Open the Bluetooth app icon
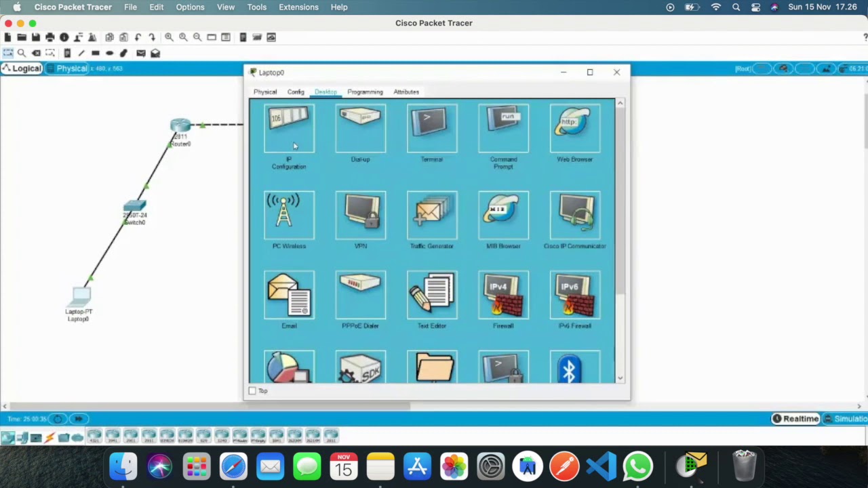The height and width of the screenshot is (488, 868). (574, 367)
